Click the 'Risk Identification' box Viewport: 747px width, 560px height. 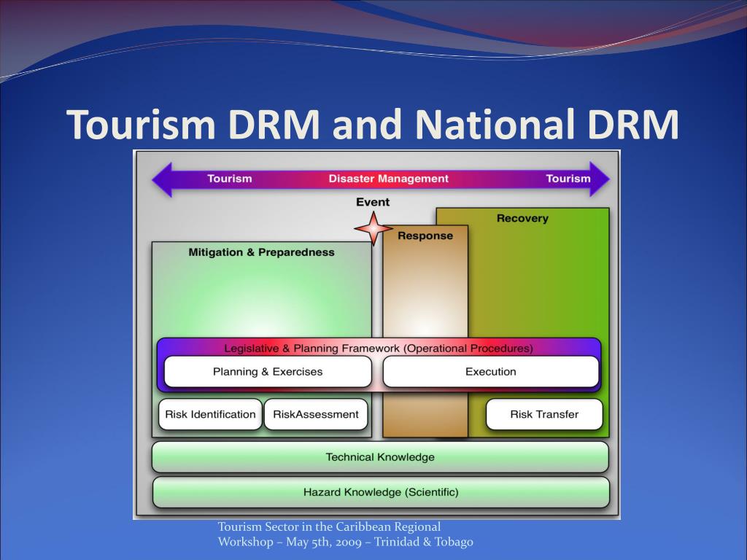(210, 414)
